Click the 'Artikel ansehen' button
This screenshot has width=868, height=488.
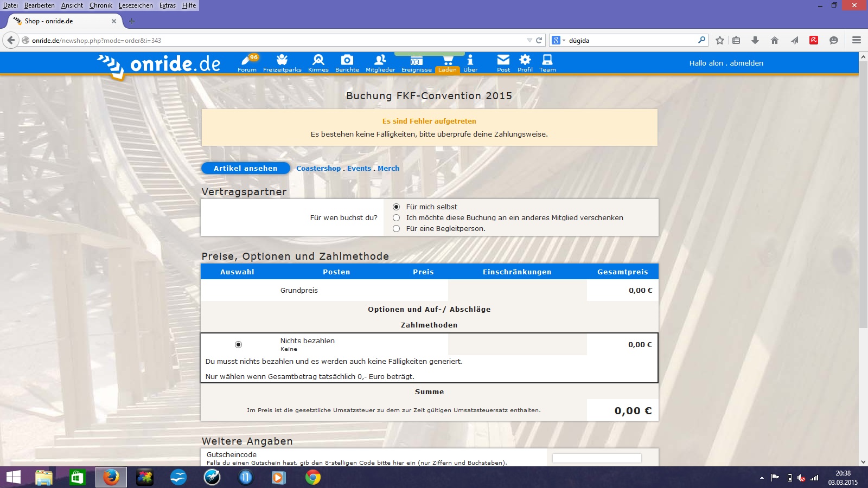245,168
